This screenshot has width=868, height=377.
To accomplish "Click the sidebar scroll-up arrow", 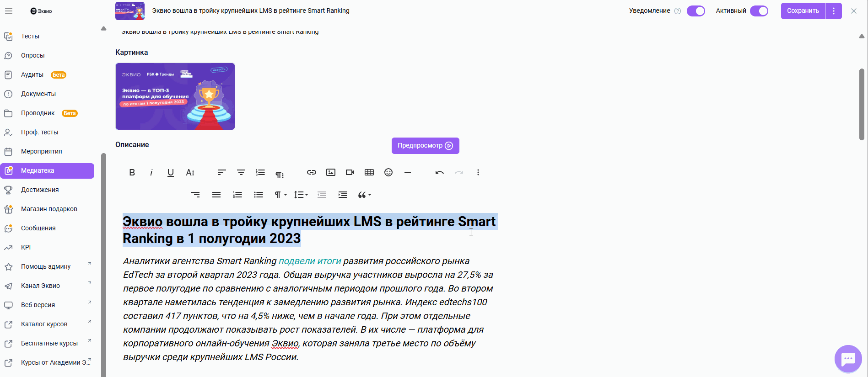I will [103, 29].
